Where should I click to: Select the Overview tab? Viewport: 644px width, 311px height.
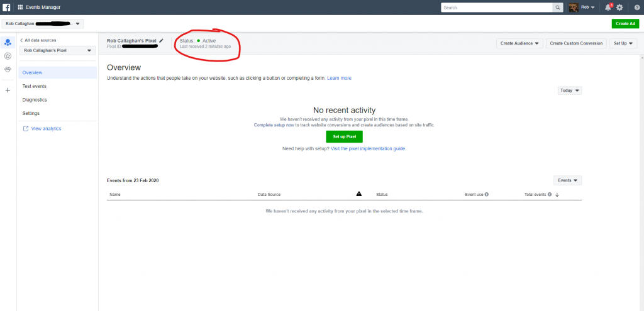[x=57, y=73]
